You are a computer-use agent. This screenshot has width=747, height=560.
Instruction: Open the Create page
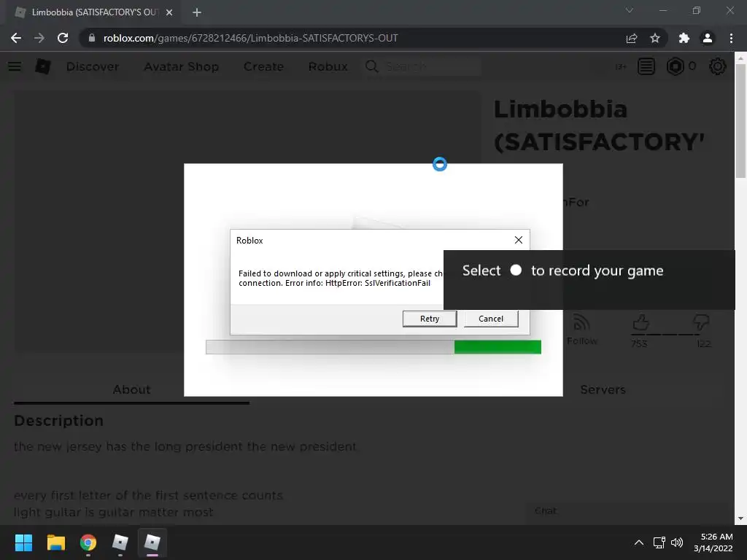pyautogui.click(x=263, y=66)
